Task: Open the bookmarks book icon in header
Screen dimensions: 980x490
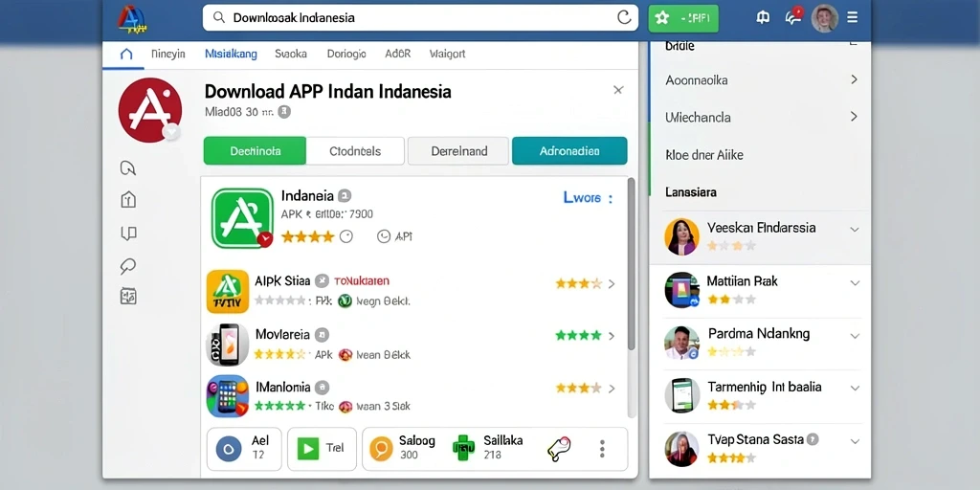Action: pos(763,17)
